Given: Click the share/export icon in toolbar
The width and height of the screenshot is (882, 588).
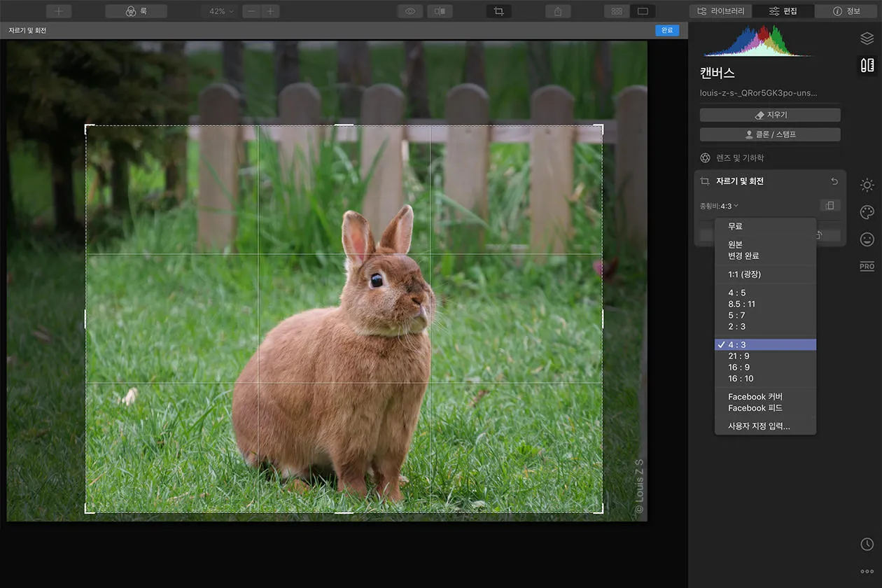Looking at the screenshot, I should click(x=558, y=11).
